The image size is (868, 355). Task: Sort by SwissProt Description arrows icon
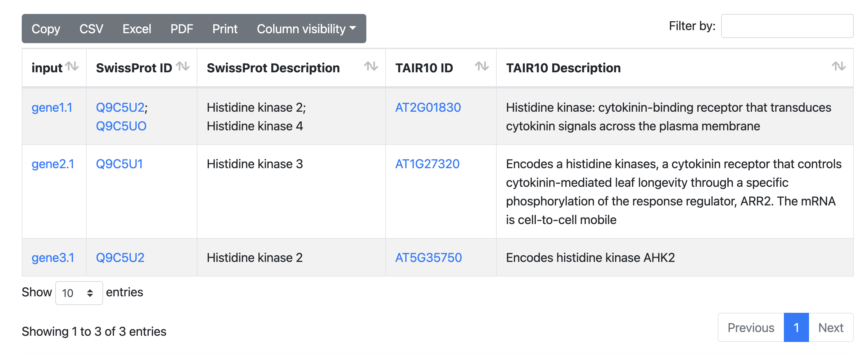[371, 66]
